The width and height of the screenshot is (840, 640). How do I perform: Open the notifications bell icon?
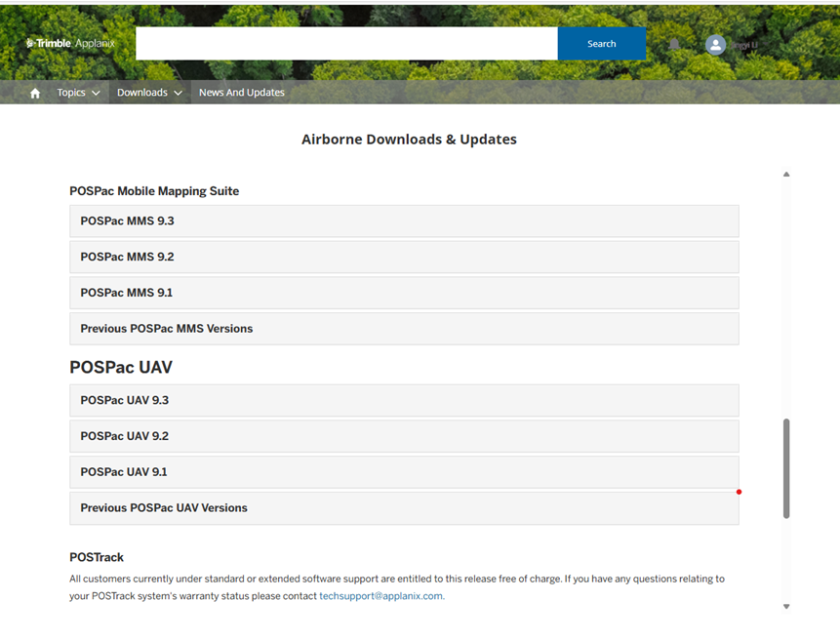tap(674, 44)
